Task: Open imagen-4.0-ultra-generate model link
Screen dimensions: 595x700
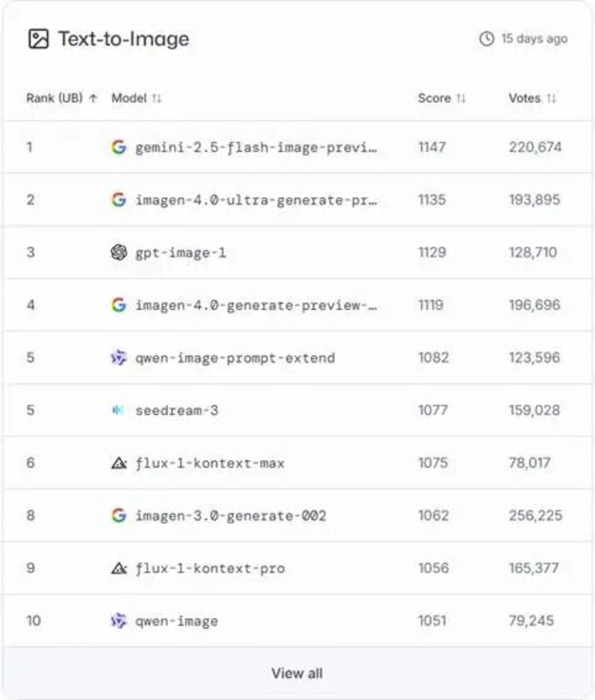Action: tap(256, 200)
